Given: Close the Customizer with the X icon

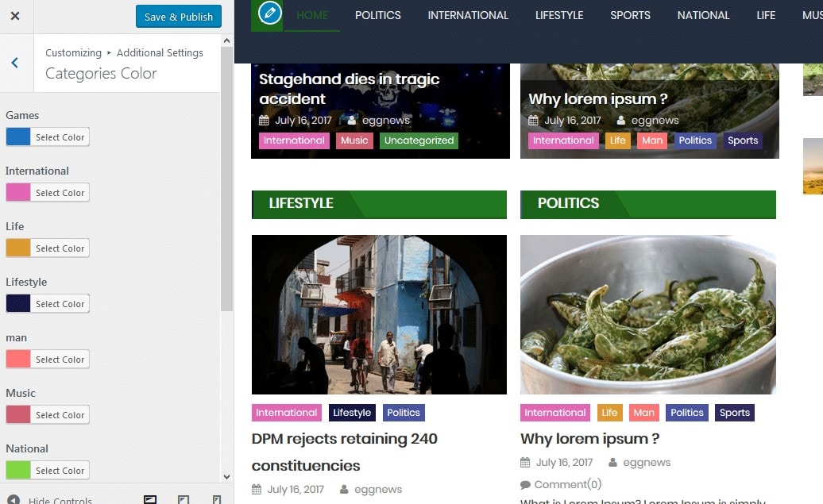Looking at the screenshot, I should 15,16.
